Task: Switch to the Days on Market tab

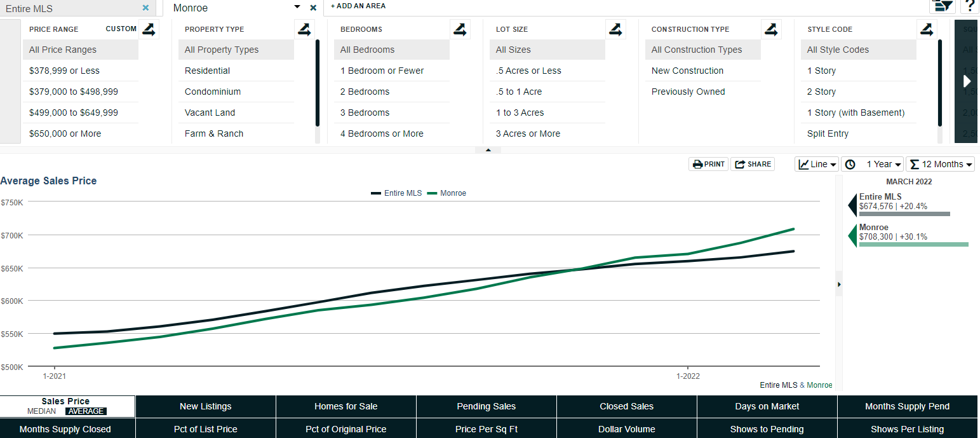Action: click(x=767, y=406)
